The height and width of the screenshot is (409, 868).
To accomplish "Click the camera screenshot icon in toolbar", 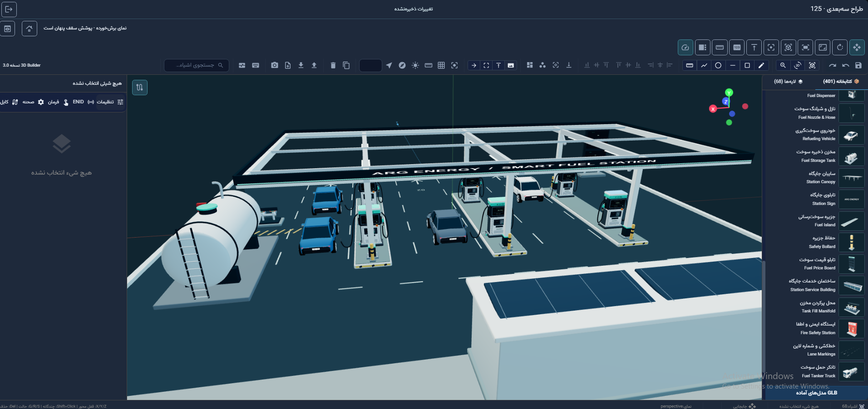I will pos(275,65).
